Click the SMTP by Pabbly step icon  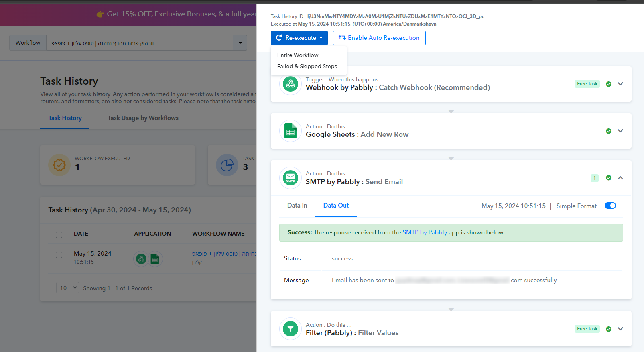291,178
